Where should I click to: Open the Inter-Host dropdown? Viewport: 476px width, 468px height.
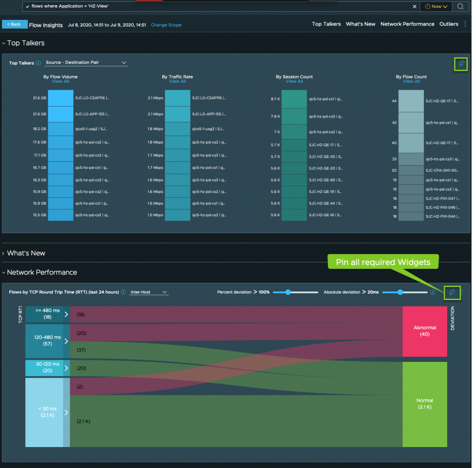click(149, 292)
